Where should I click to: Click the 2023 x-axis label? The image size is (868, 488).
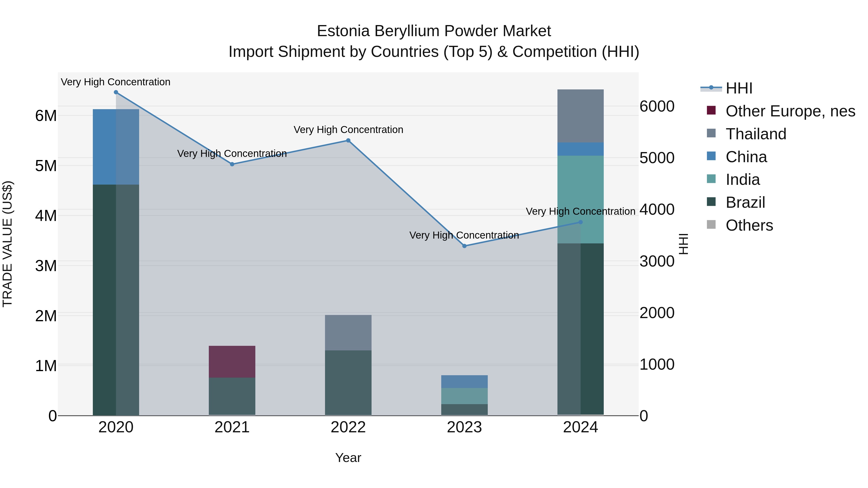coord(464,427)
